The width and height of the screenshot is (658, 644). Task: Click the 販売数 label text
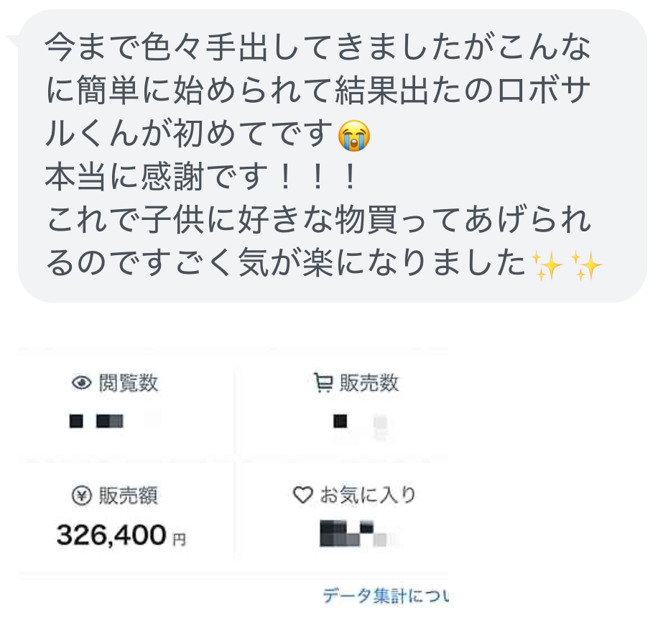[x=369, y=384]
